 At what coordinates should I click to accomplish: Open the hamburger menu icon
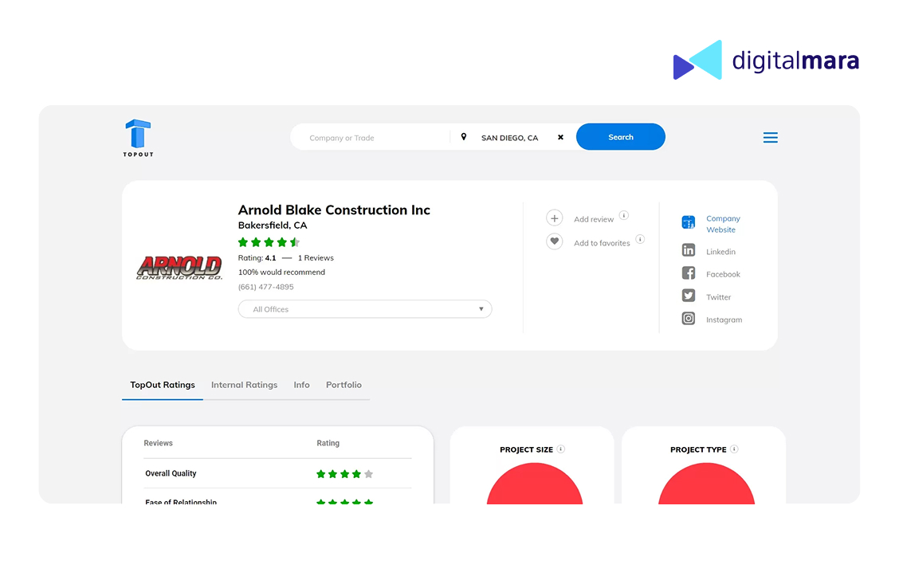770,138
